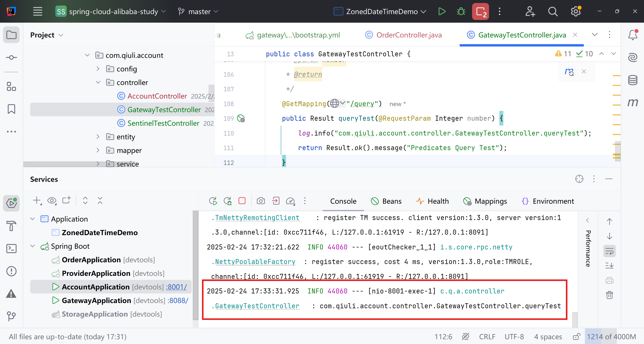Open the Notifications bell icon
The width and height of the screenshot is (644, 344).
click(x=632, y=35)
